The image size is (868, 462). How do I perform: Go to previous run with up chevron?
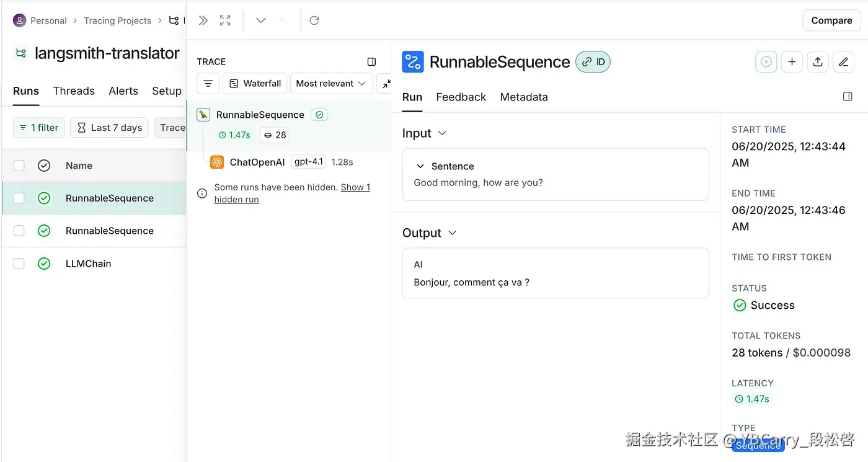[283, 20]
